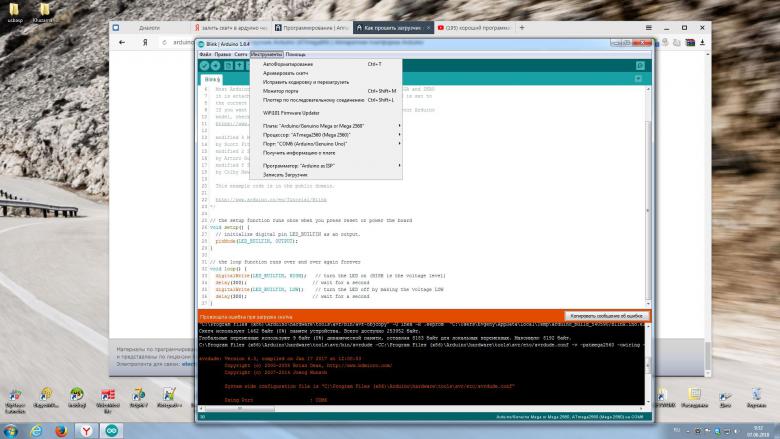Click the copy error message button
The height and width of the screenshot is (439, 780).
pyautogui.click(x=606, y=316)
